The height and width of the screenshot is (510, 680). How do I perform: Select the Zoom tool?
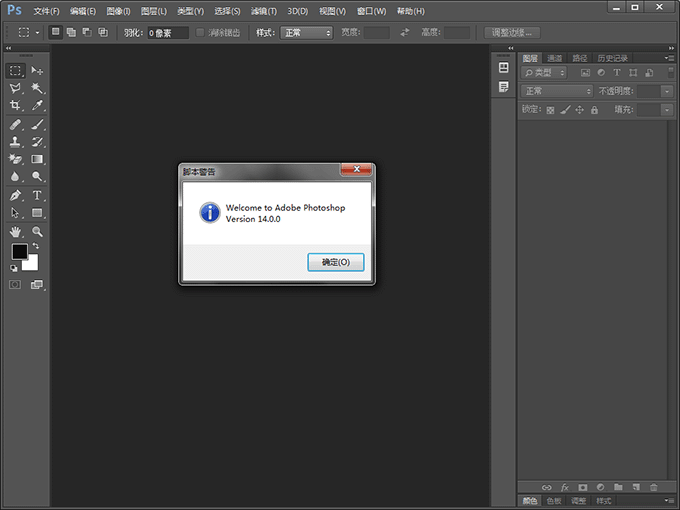pyautogui.click(x=37, y=232)
